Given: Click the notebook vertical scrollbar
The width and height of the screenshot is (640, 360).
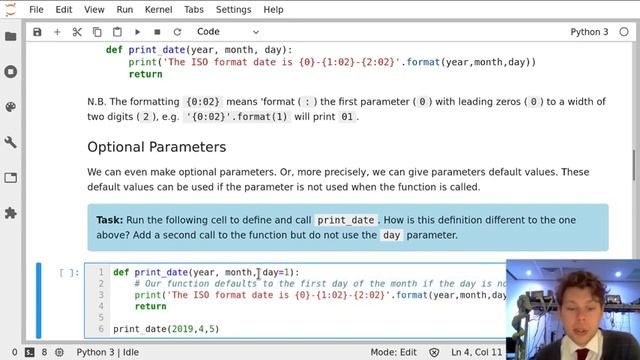Looking at the screenshot, I should [634, 165].
